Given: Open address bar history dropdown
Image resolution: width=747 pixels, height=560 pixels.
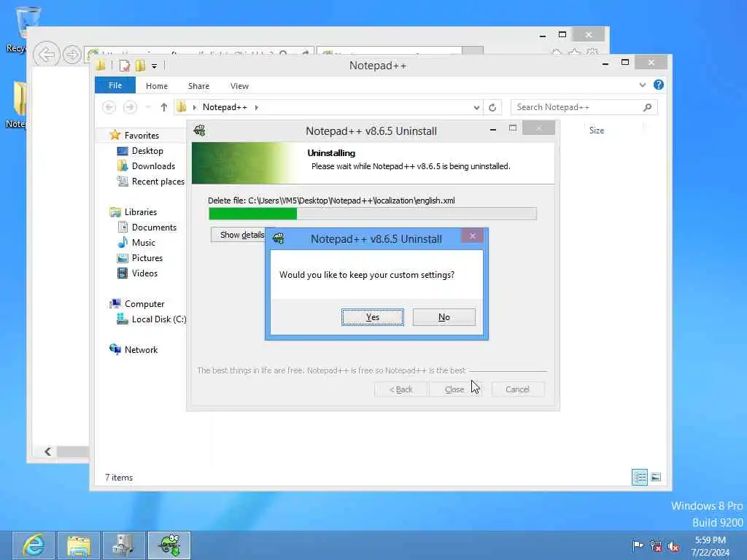Looking at the screenshot, I should click(476, 108).
